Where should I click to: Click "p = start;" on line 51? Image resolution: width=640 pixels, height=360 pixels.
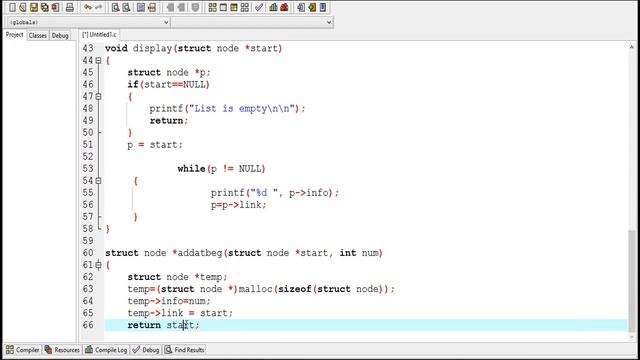(155, 145)
